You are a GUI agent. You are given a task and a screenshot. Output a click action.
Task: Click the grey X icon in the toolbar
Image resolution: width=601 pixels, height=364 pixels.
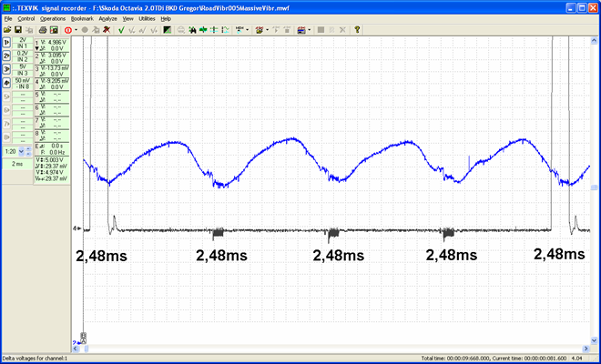343,30
